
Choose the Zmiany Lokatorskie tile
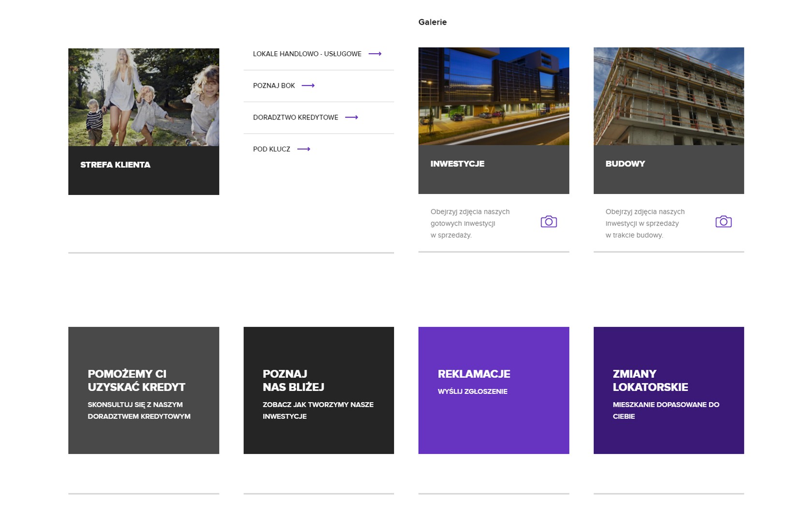[668, 390]
